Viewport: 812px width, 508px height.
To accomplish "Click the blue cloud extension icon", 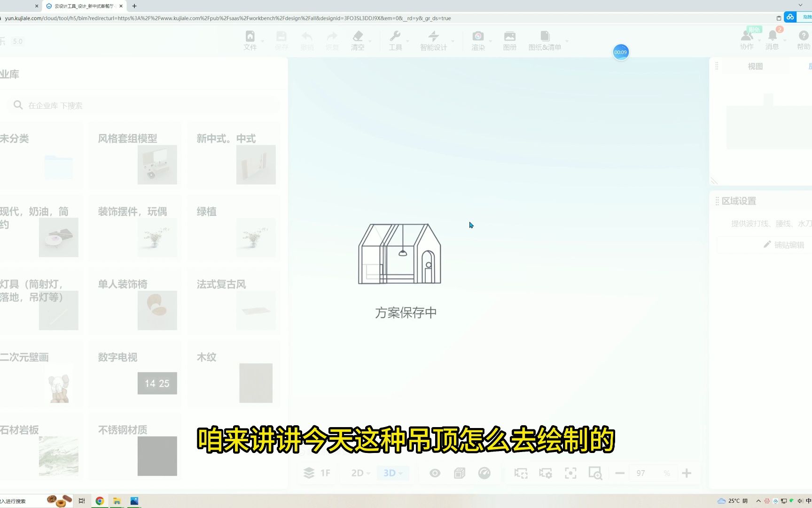I will pos(790,17).
